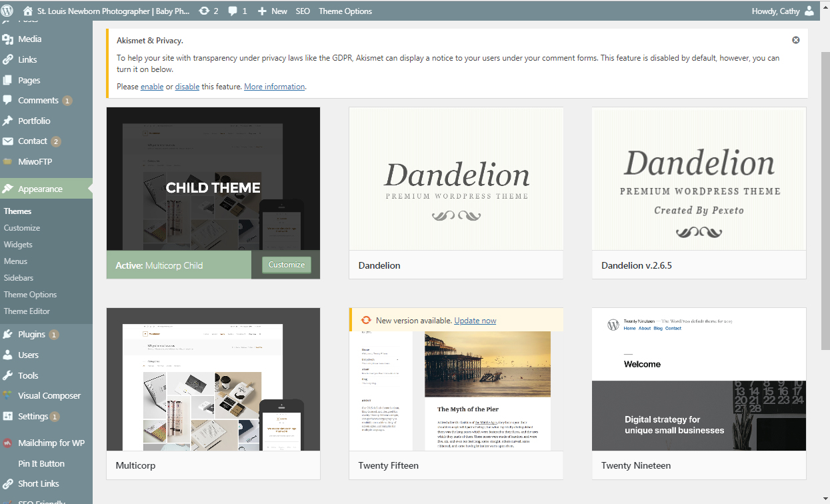Click the home icon beside the site name
830x504 pixels.
tap(28, 11)
